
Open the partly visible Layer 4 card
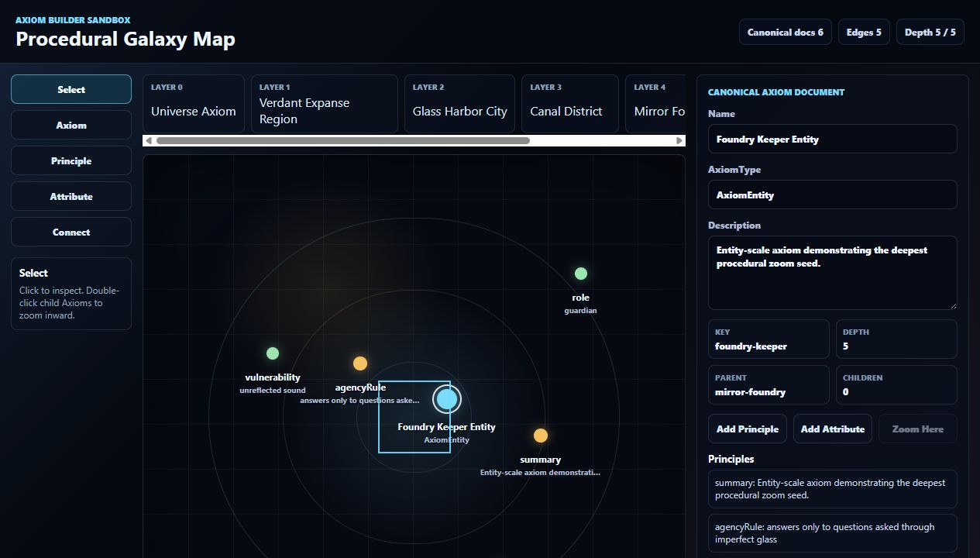point(655,103)
